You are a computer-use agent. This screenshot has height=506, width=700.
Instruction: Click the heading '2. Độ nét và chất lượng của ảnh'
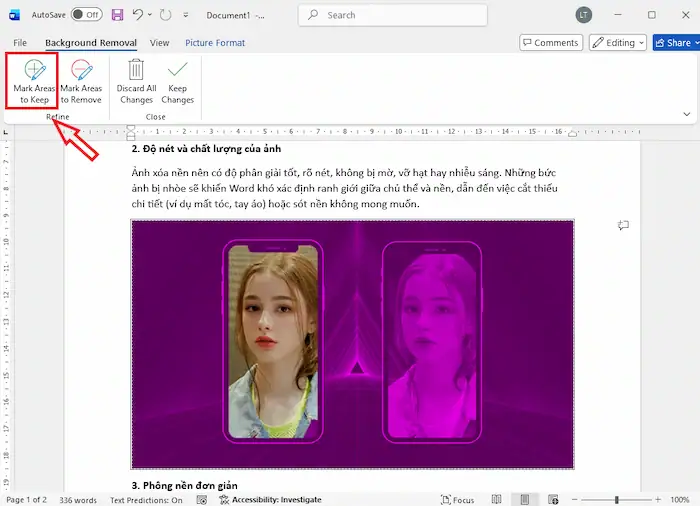[206, 149]
